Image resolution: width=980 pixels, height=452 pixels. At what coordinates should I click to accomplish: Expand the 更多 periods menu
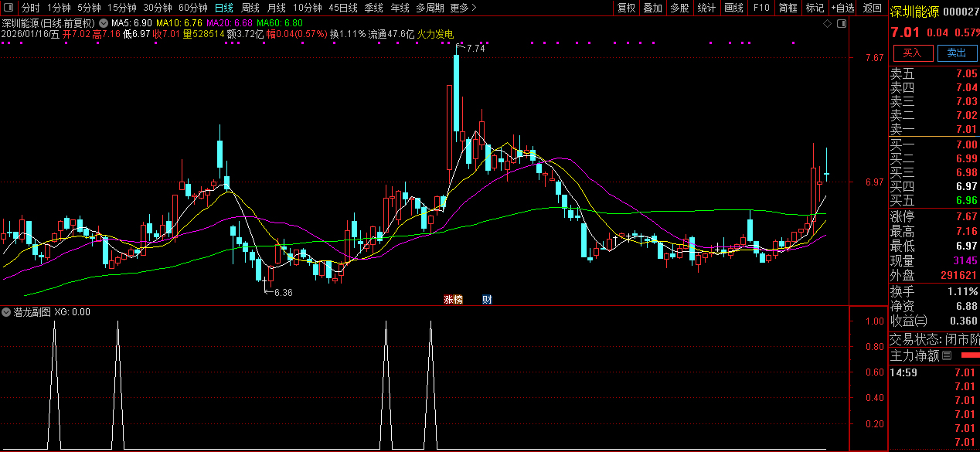coord(462,8)
